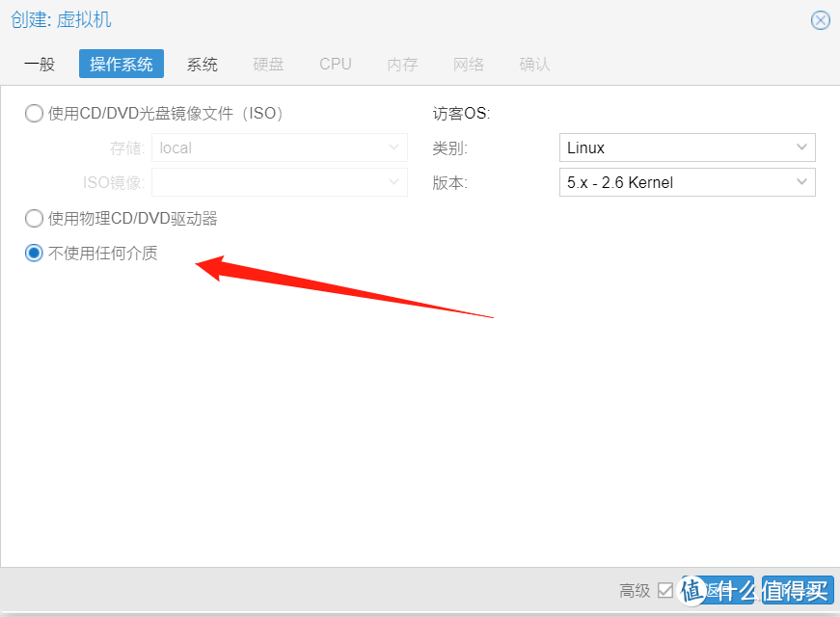Open the 硬盘 tab
The image size is (840, 617).
coord(268,64)
